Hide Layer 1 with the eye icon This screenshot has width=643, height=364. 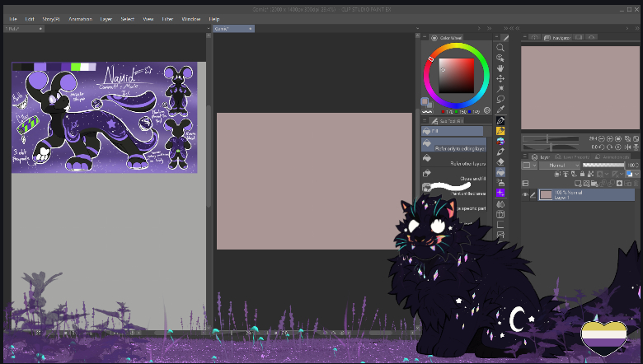(526, 194)
